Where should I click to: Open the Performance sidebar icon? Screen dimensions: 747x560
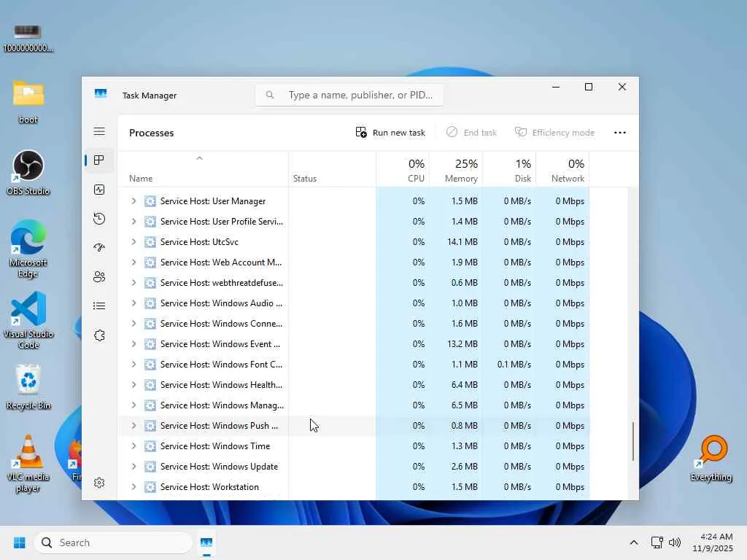pyautogui.click(x=99, y=190)
